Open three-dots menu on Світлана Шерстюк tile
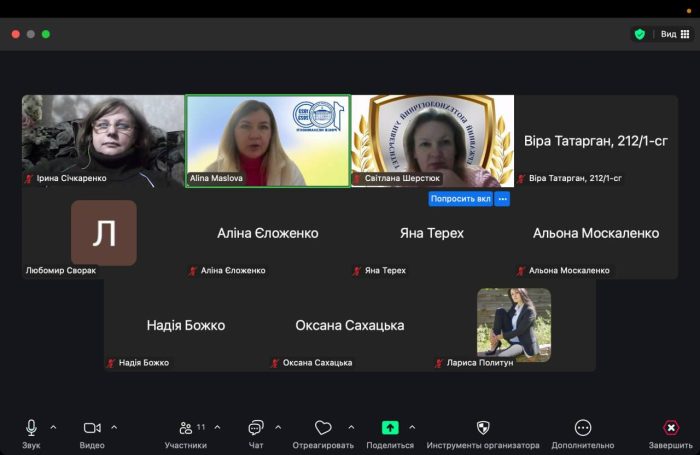 coord(503,199)
